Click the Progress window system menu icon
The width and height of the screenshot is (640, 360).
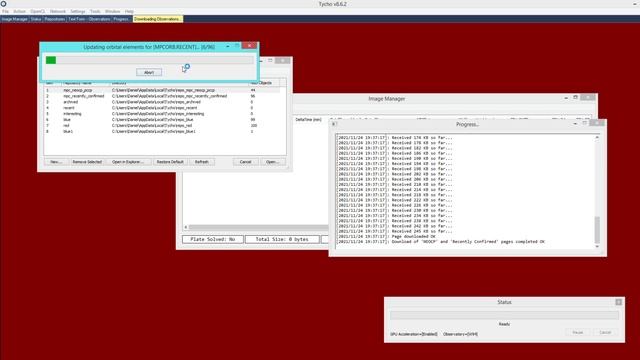(334, 124)
